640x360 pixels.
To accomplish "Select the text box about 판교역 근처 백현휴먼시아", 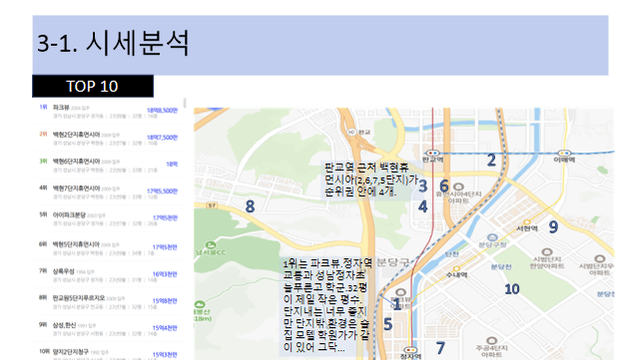I will pyautogui.click(x=371, y=180).
